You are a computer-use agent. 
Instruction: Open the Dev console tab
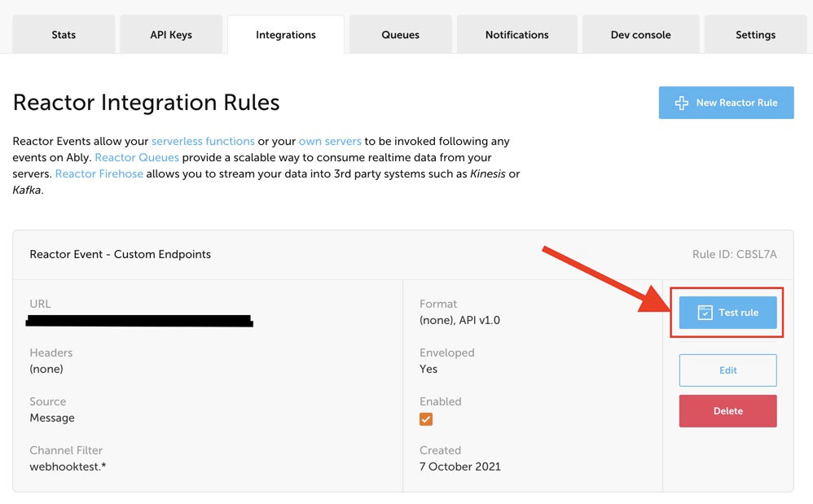pos(641,35)
